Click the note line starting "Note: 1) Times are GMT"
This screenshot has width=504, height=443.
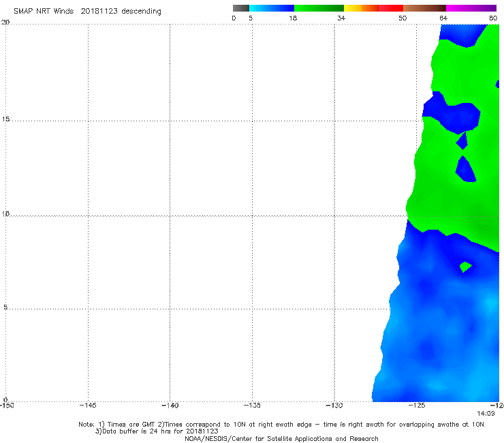pos(281,425)
